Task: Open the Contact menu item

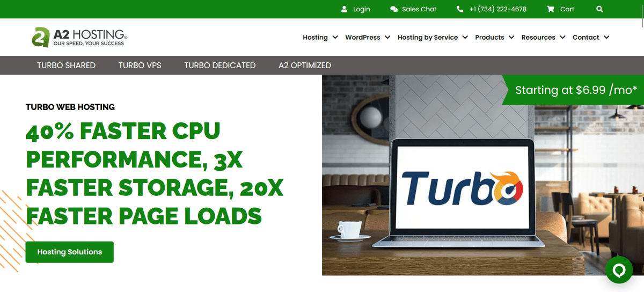Action: point(586,38)
